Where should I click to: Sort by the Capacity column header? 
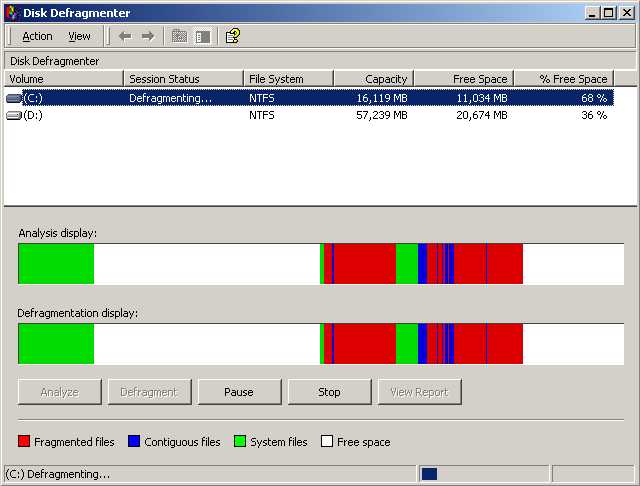point(374,79)
